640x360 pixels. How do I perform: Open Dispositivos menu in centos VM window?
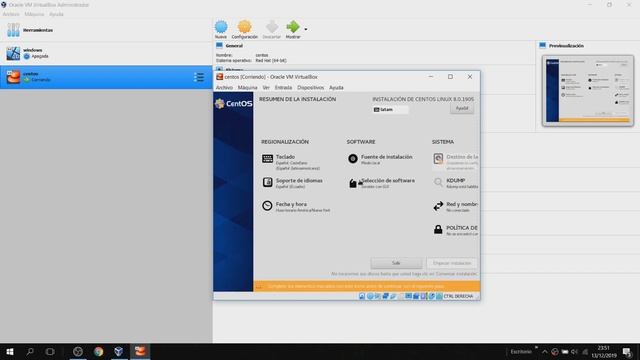pyautogui.click(x=310, y=88)
